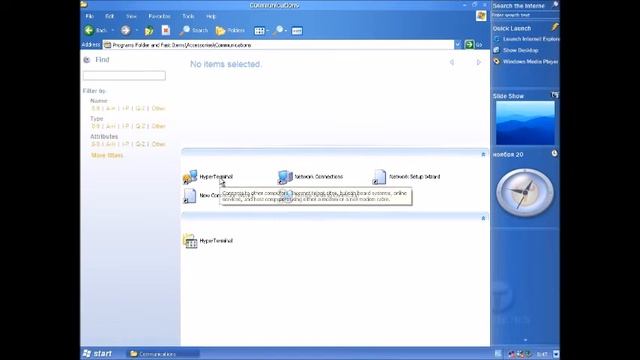Image resolution: width=640 pixels, height=360 pixels.
Task: Click the Start button
Action: point(97,353)
